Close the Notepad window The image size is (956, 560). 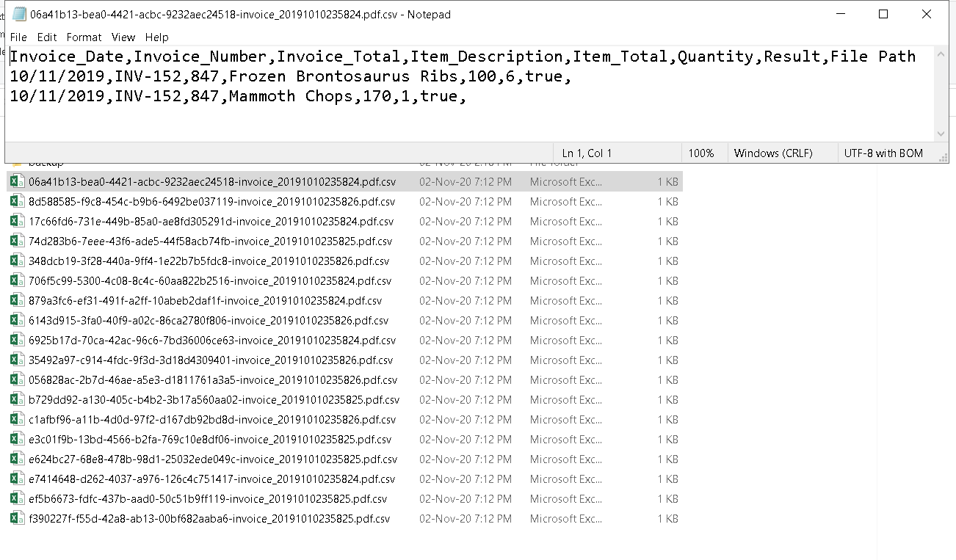[927, 14]
